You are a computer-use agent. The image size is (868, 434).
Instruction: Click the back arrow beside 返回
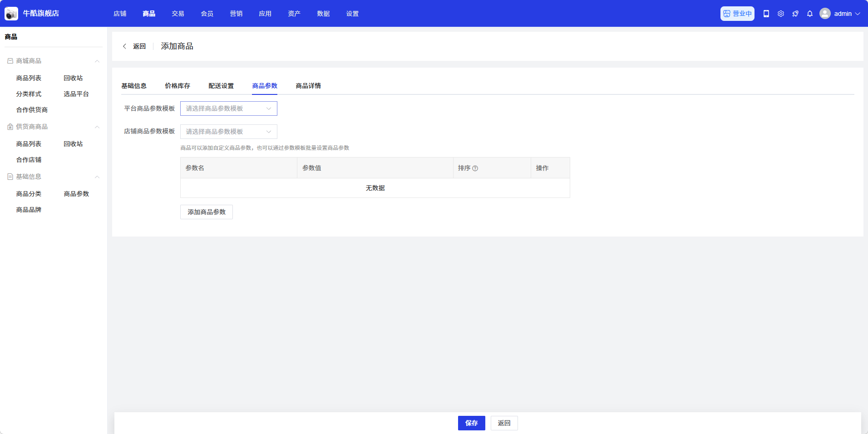[x=124, y=46]
